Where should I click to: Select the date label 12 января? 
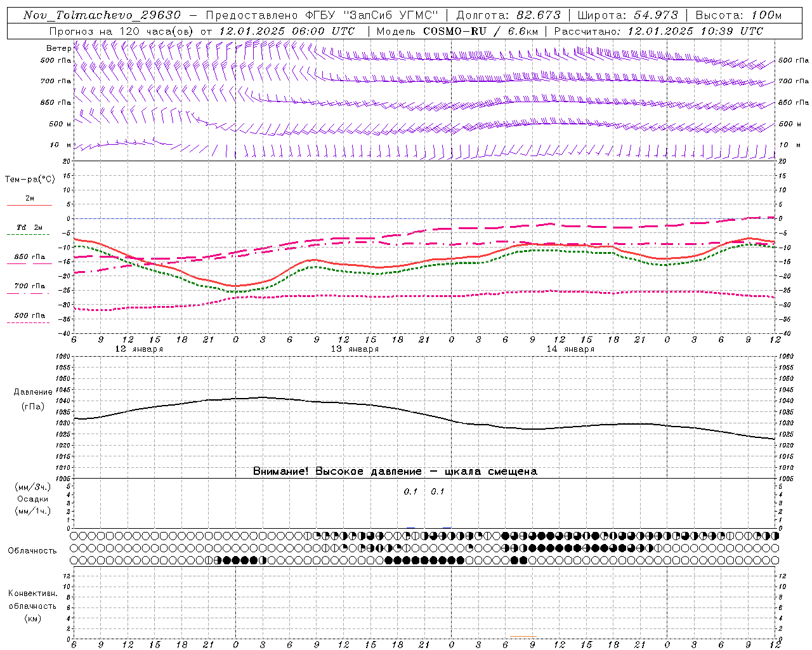139,349
